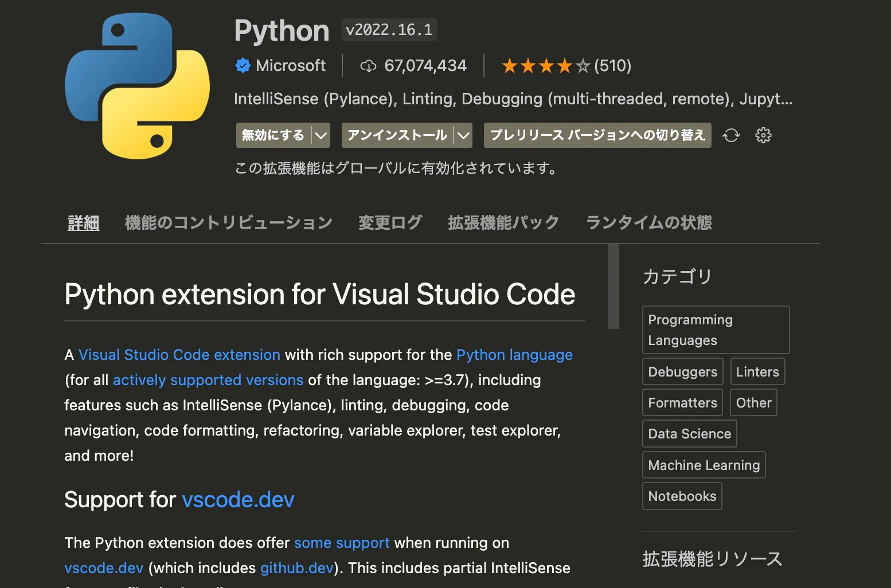This screenshot has height=588, width=891.
Task: Open the Machine Learning category
Action: (704, 465)
